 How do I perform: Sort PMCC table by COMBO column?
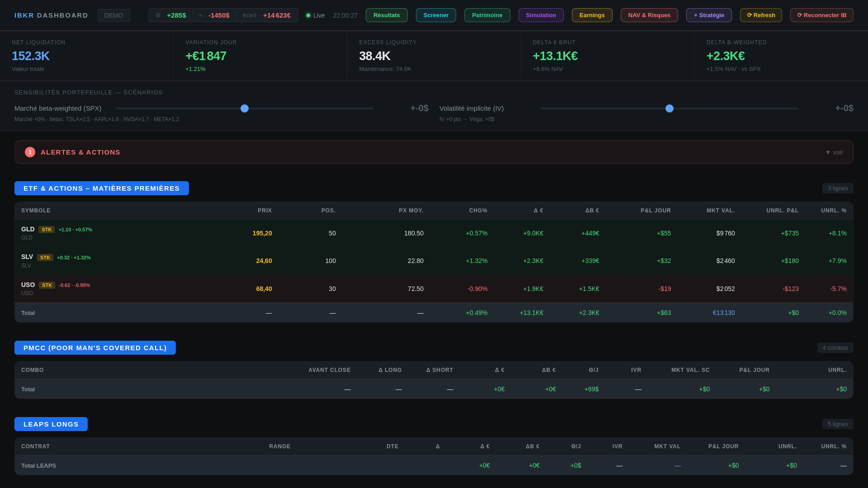pos(33,370)
